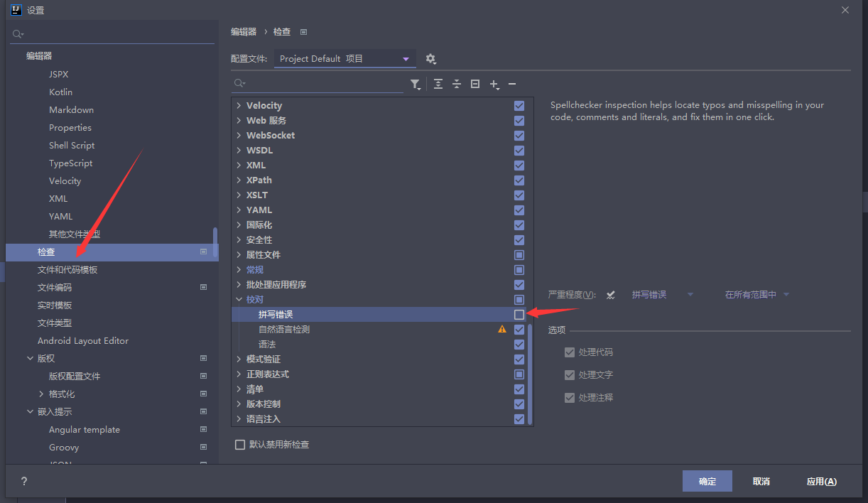Open the profile gear settings menu
The image size is (868, 503).
coord(430,59)
